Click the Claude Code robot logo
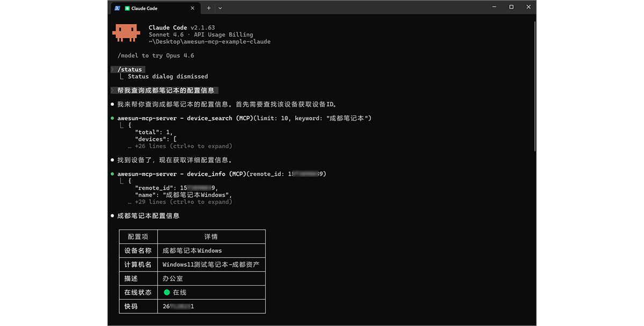Viewport: 644px width, 326px height. click(127, 33)
